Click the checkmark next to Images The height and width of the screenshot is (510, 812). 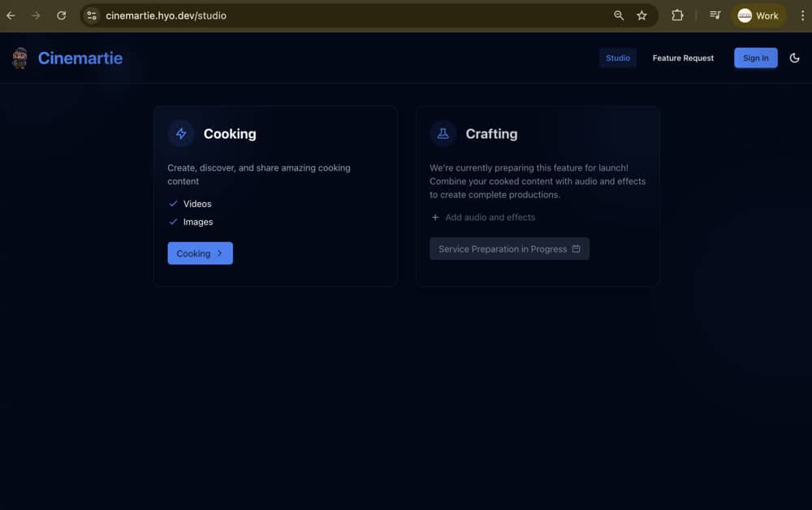point(173,222)
